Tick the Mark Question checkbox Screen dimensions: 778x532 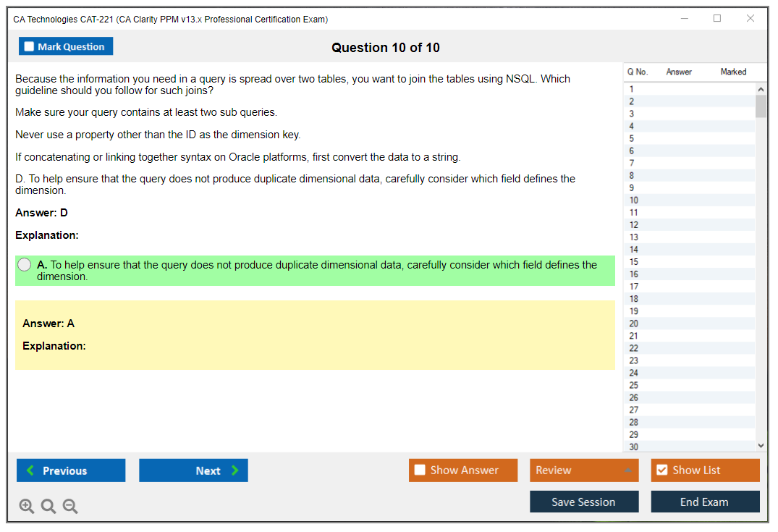coord(30,47)
